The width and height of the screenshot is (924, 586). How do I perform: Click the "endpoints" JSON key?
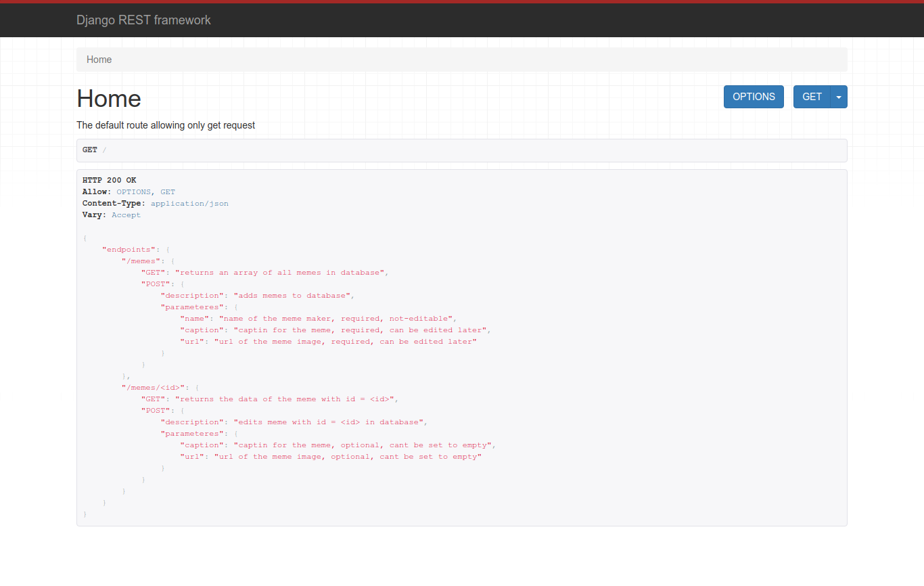129,249
